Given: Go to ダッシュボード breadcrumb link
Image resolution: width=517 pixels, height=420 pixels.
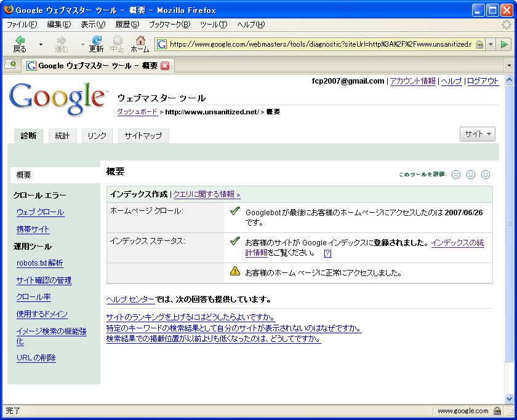Looking at the screenshot, I should pos(137,112).
